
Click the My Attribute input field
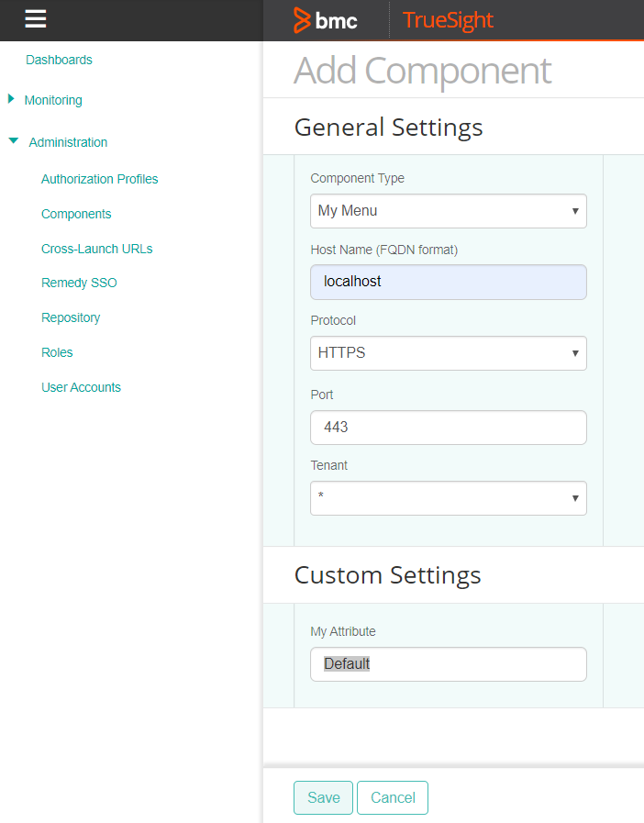[449, 664]
